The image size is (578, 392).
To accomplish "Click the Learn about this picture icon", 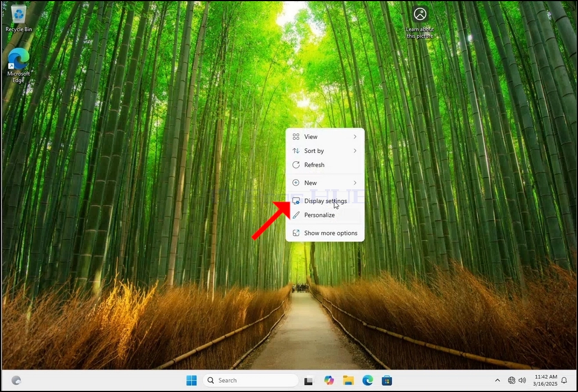I will click(x=420, y=22).
